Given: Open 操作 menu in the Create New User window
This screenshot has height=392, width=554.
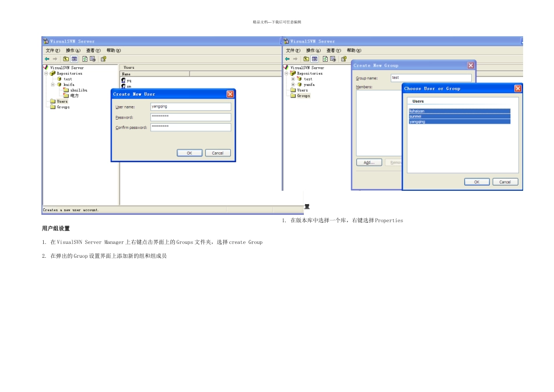Looking at the screenshot, I should coord(73,51).
